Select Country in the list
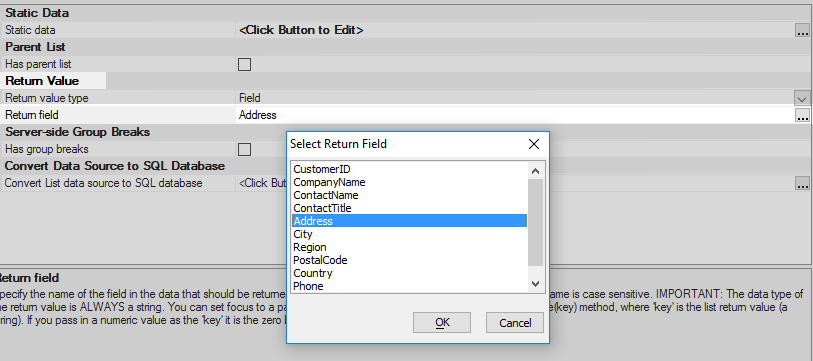 coord(410,273)
